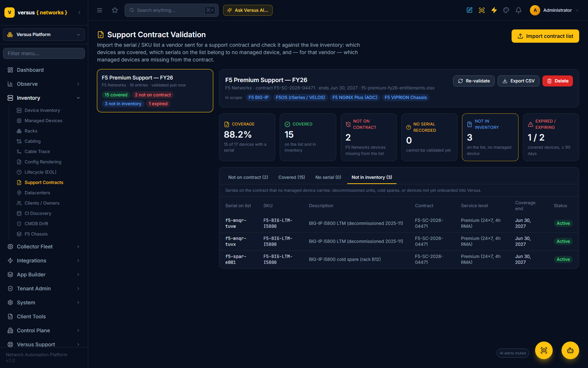The height and width of the screenshot is (368, 588).
Task: Collapse the Inventory section
Action: click(x=44, y=98)
